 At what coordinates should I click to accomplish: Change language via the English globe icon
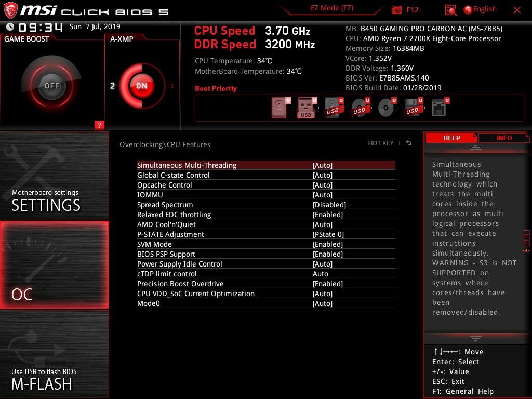click(480, 9)
